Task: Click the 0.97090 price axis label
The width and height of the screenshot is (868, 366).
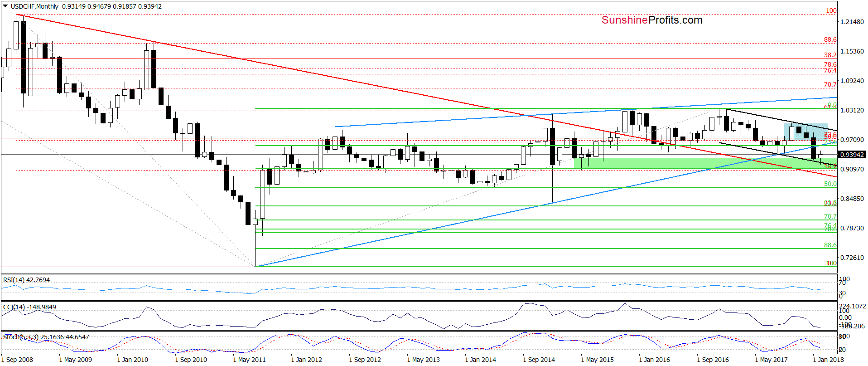Action: click(x=852, y=140)
